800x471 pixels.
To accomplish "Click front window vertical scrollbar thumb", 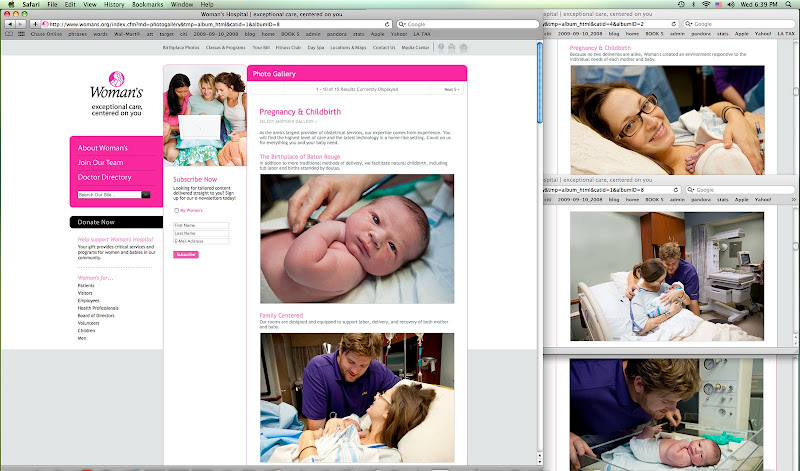I will pyautogui.click(x=540, y=82).
